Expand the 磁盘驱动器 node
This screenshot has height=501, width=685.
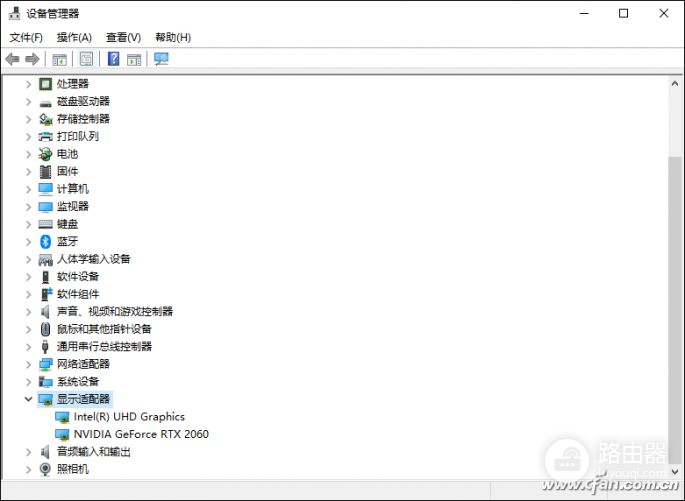[x=28, y=102]
